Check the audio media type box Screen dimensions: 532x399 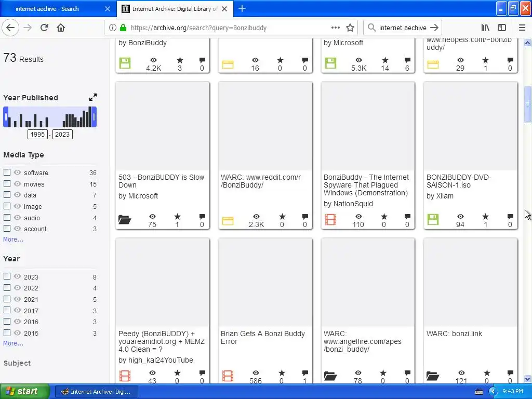[x=7, y=217]
